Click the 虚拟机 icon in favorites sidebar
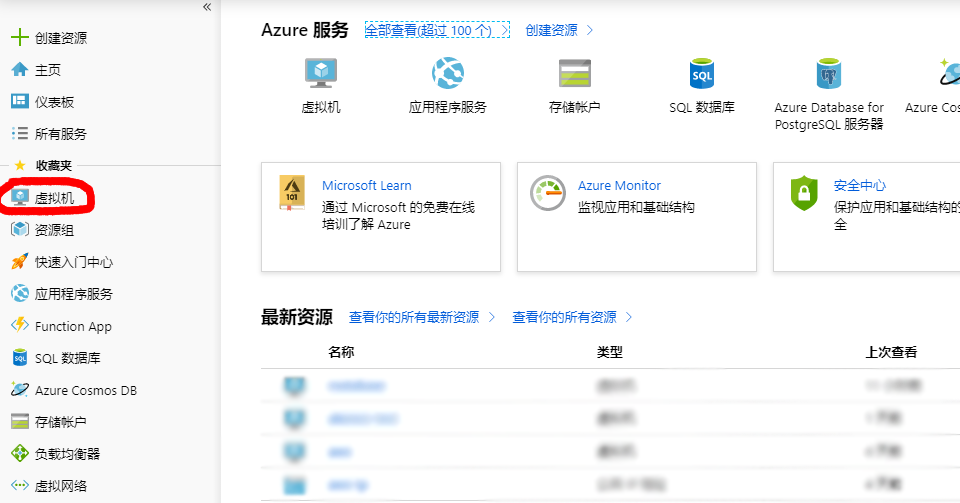The image size is (960, 503). pos(20,197)
